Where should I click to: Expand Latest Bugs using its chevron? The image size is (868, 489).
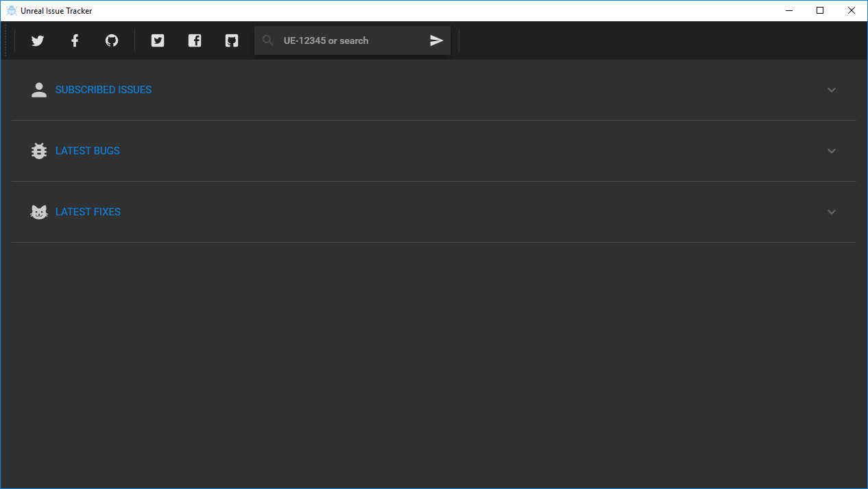click(x=832, y=151)
